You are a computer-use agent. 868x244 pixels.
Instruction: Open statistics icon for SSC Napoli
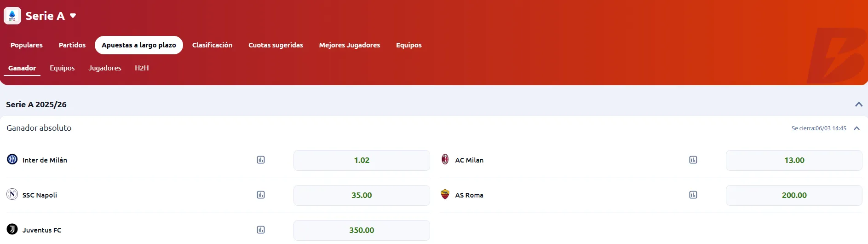[261, 195]
